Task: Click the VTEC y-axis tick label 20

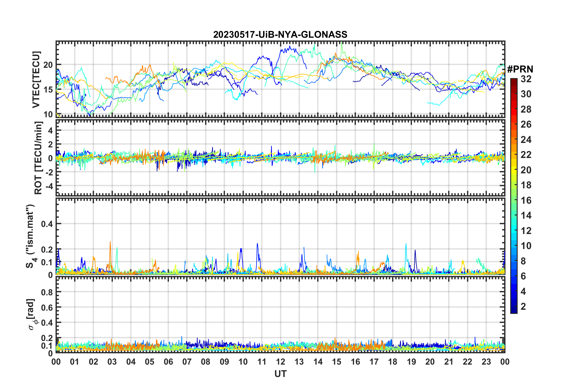Action: (48, 65)
